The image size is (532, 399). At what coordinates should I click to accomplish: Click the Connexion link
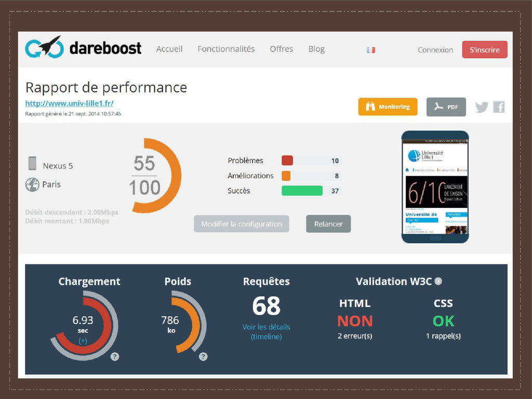tap(435, 50)
